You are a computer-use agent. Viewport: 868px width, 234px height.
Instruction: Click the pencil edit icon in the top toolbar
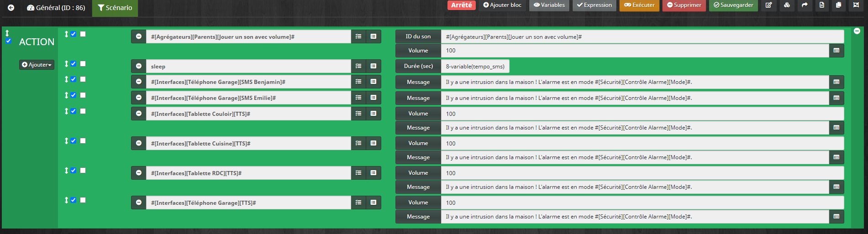(x=769, y=5)
